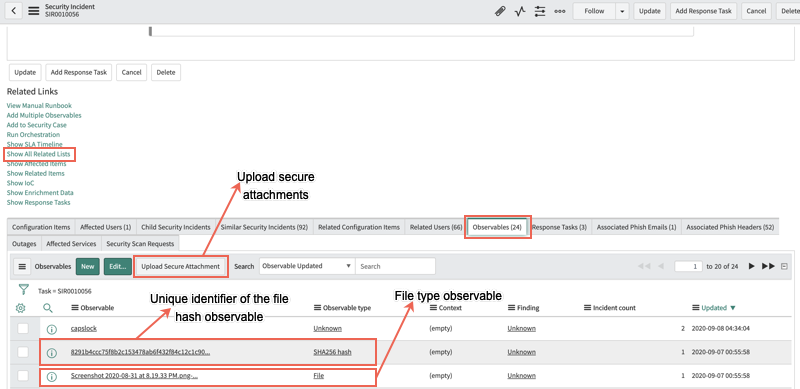Image resolution: width=800 pixels, height=389 pixels.
Task: Click Update button in the header
Action: (649, 11)
